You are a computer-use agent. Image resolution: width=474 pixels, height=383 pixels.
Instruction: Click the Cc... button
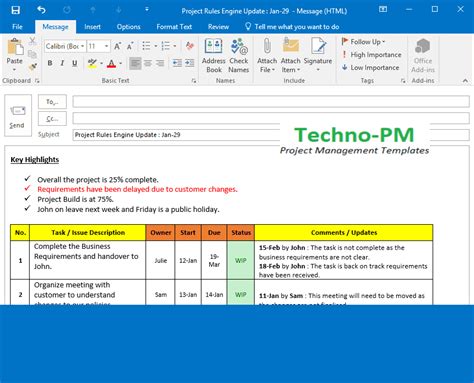point(52,119)
